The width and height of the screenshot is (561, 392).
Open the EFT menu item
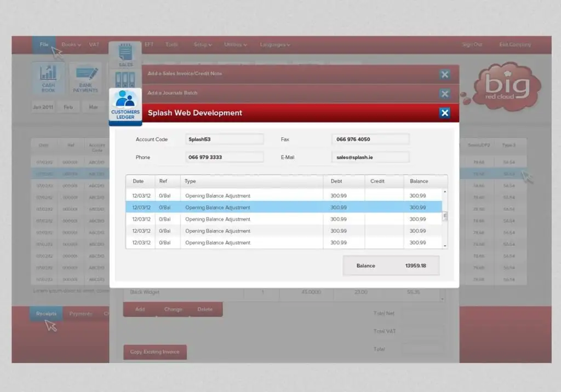(149, 45)
